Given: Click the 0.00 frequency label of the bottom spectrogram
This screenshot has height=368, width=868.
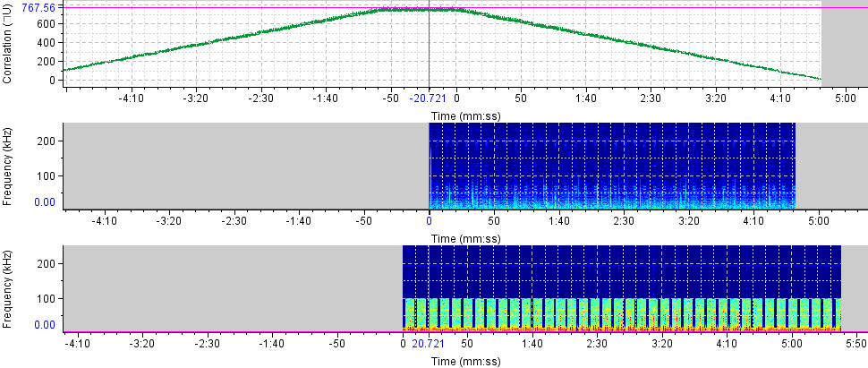Looking at the screenshot, I should (x=42, y=325).
